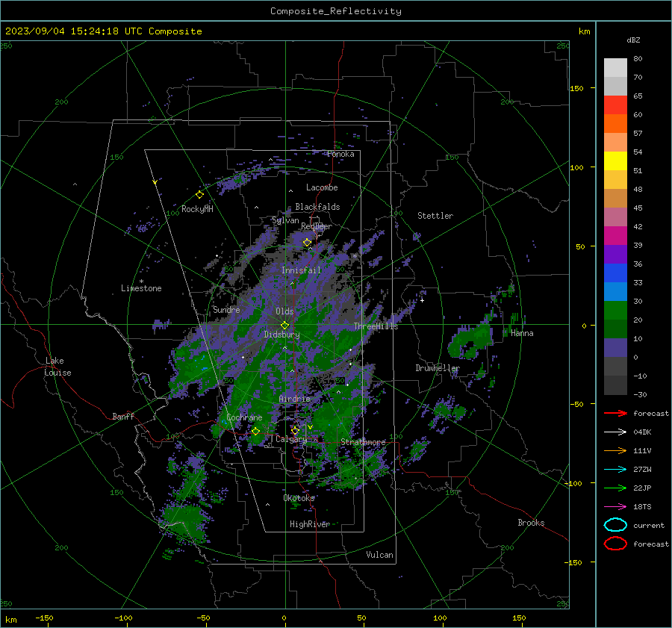Click the -50 tick on right axis
Viewport: 672px width, 628px height.
[577, 404]
